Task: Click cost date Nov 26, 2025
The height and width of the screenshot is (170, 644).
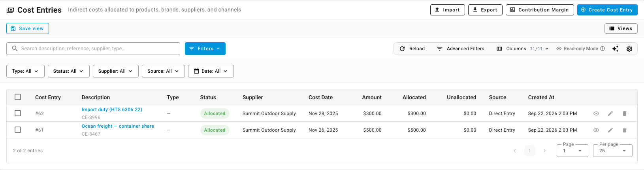Action: pyautogui.click(x=323, y=130)
